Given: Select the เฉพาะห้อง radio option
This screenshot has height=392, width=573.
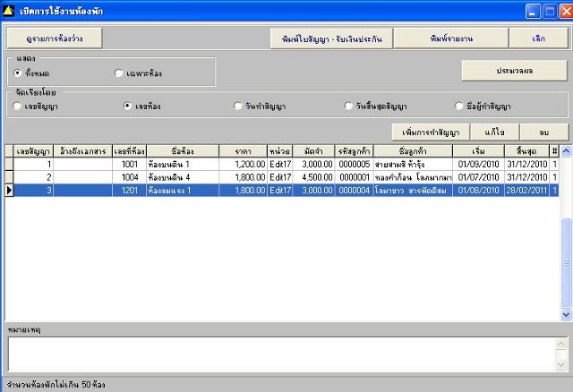Looking at the screenshot, I should [x=118, y=73].
